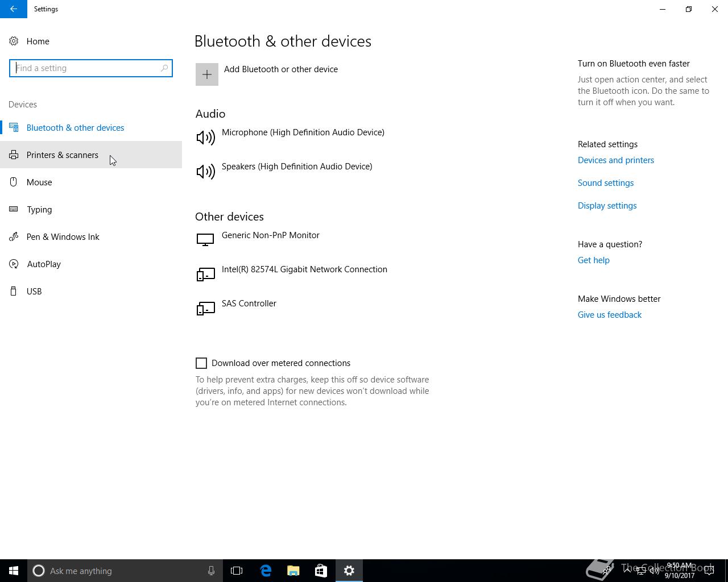Click the Microphone speaker icon
This screenshot has width=728, height=582.
[x=205, y=138]
